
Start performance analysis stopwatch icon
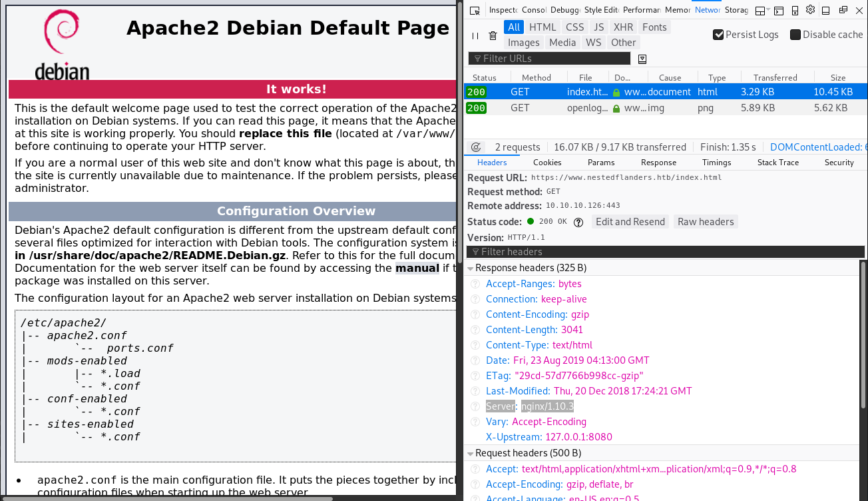click(476, 147)
